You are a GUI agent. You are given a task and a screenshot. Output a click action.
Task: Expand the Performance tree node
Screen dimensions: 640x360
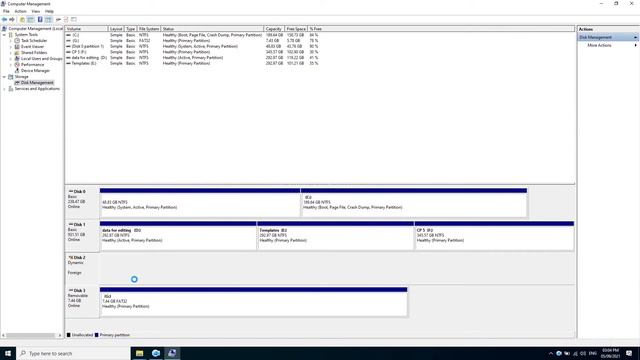click(x=11, y=64)
